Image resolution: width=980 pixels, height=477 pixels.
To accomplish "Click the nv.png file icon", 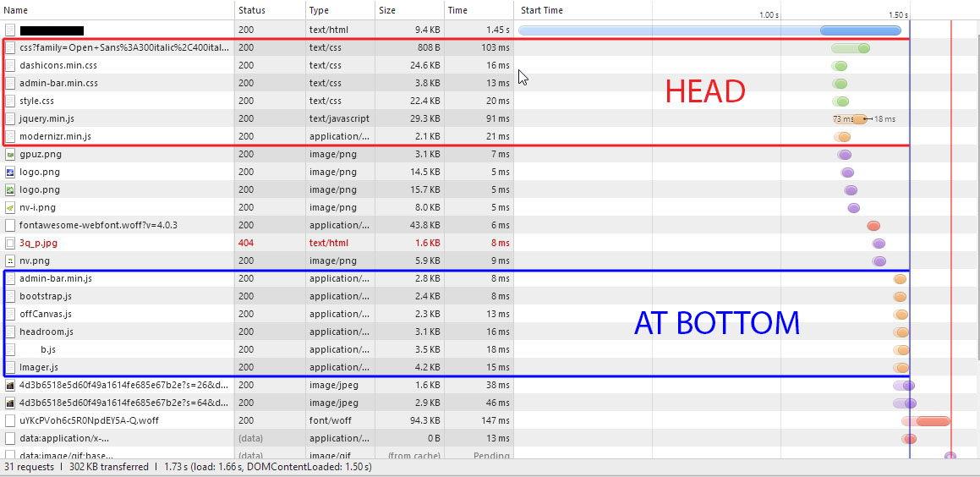I will pos(10,260).
